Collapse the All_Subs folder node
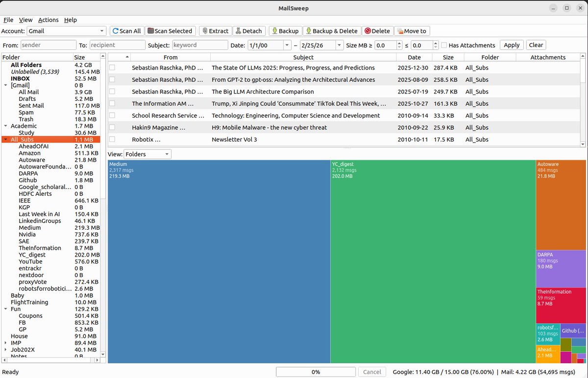 click(x=5, y=140)
